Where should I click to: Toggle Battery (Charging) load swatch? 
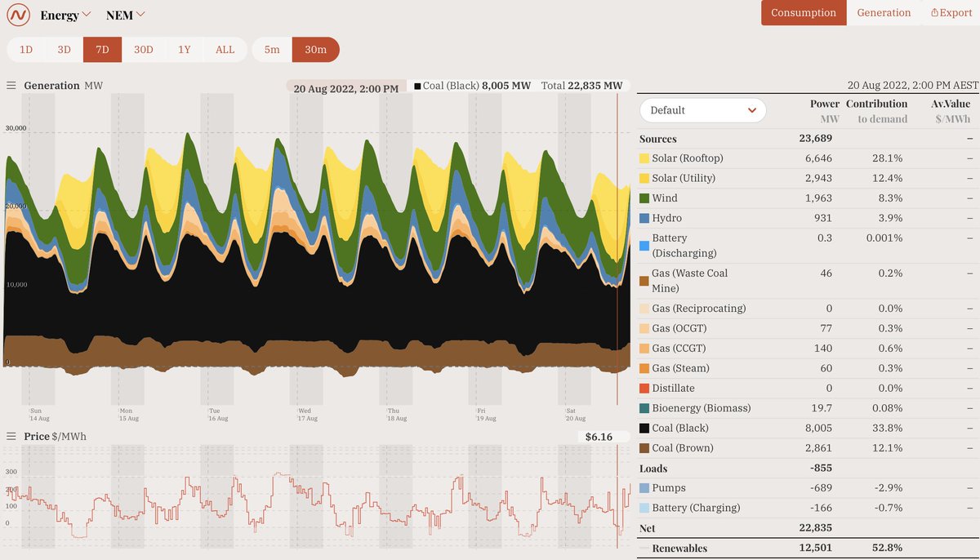(644, 508)
